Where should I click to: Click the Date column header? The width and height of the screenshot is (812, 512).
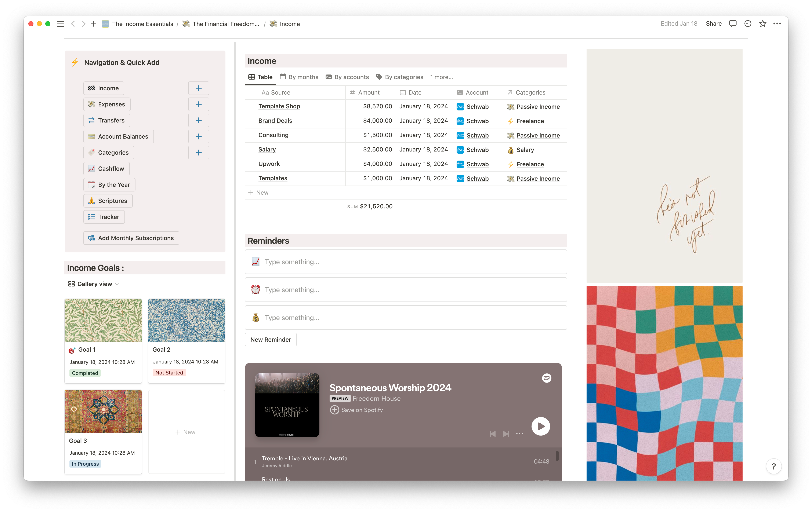424,93
